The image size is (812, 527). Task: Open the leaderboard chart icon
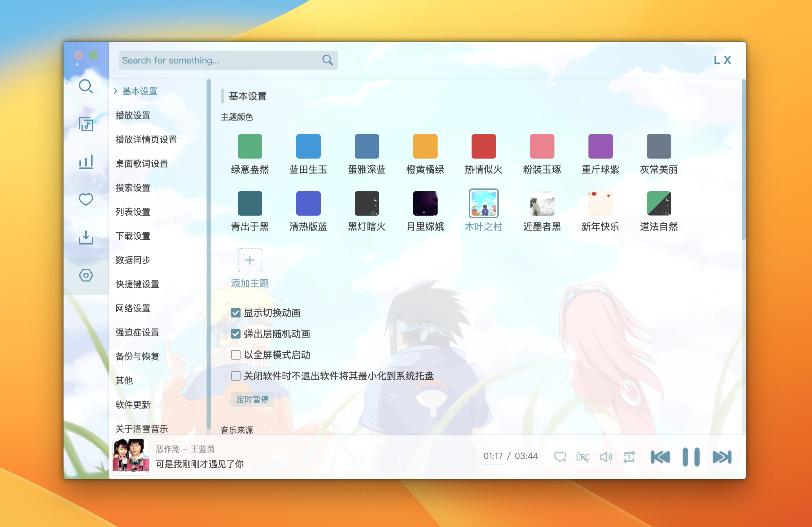coord(86,162)
